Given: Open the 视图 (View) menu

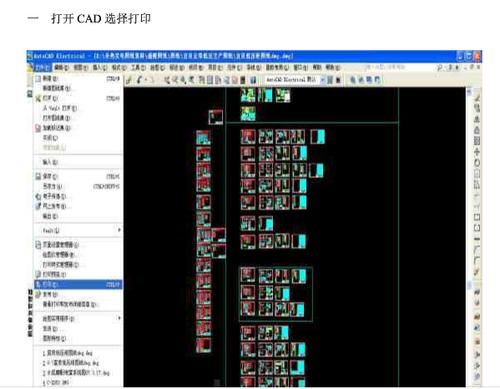Looking at the screenshot, I should 80,68.
